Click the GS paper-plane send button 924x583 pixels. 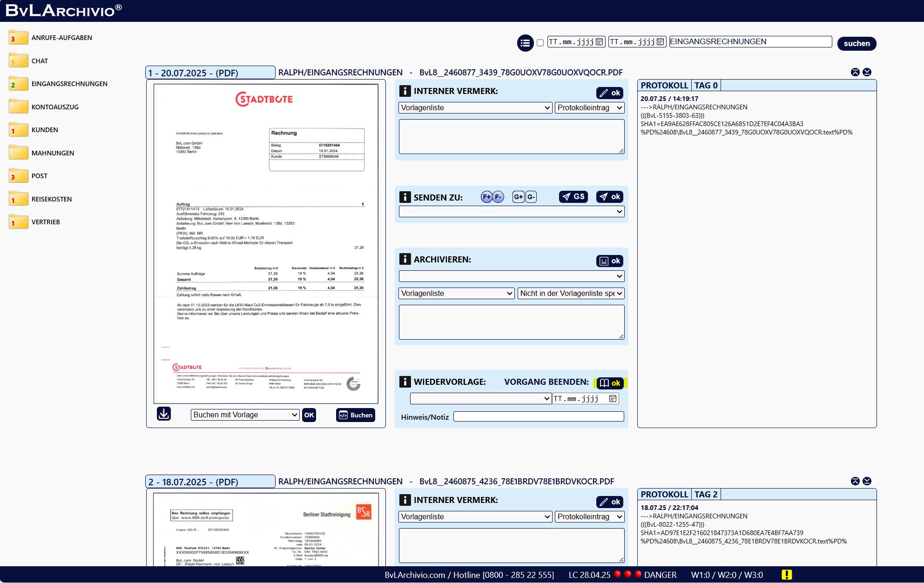(x=573, y=197)
